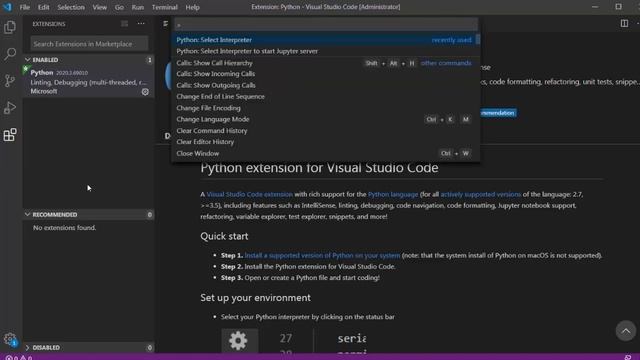Select the Python extension in list
Image resolution: width=640 pixels, height=360 pixels.
point(89,82)
